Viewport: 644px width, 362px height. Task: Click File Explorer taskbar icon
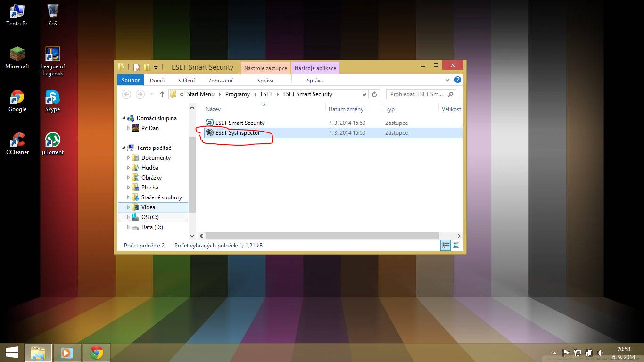[x=38, y=352]
